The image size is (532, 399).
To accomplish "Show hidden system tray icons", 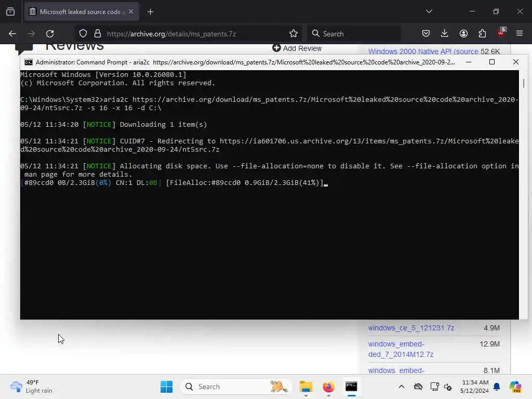I will 402,387.
